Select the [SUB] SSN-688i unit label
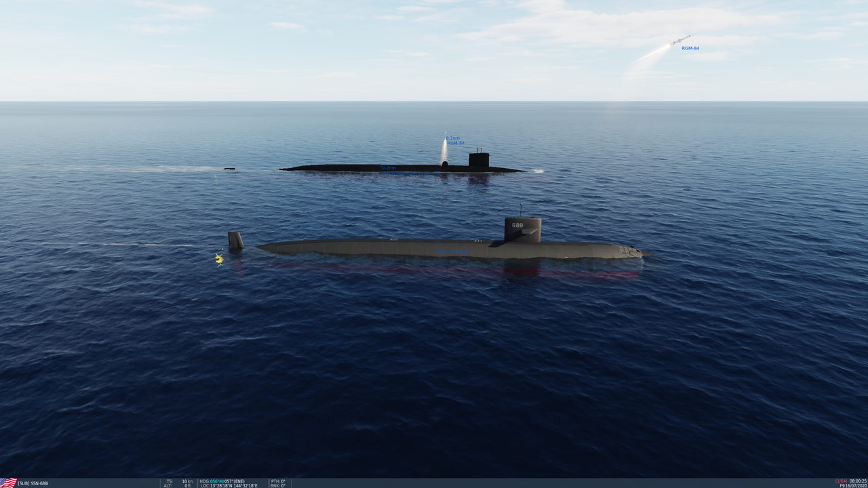 click(x=34, y=481)
